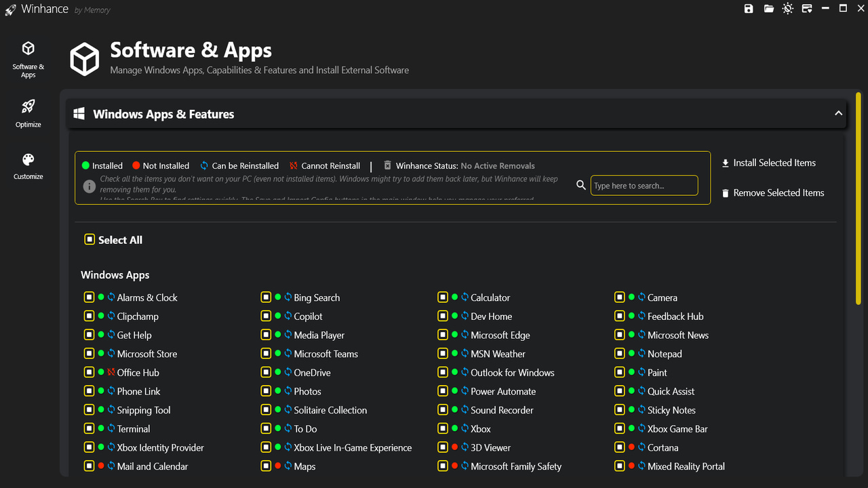Click Install Selected Items

tap(768, 163)
